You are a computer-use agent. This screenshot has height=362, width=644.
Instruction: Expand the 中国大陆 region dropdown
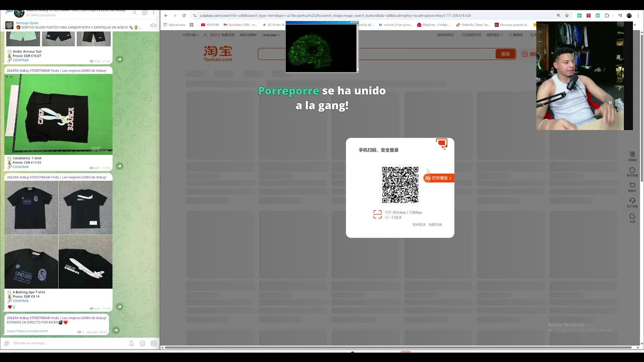190,35
